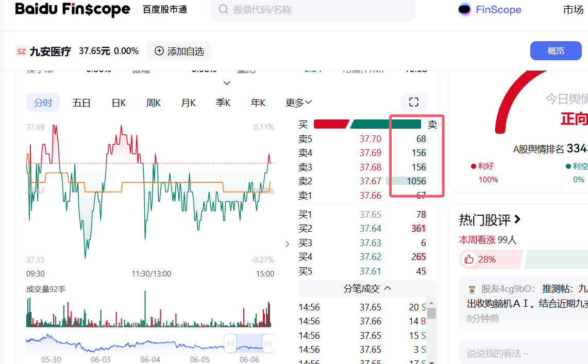Switch to the 五日 chart tab
This screenshot has height=364, width=588.
tap(81, 102)
